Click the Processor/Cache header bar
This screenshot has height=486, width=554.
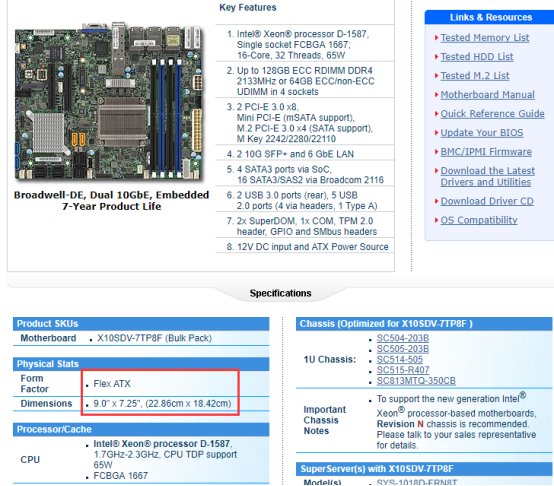pyautogui.click(x=141, y=429)
